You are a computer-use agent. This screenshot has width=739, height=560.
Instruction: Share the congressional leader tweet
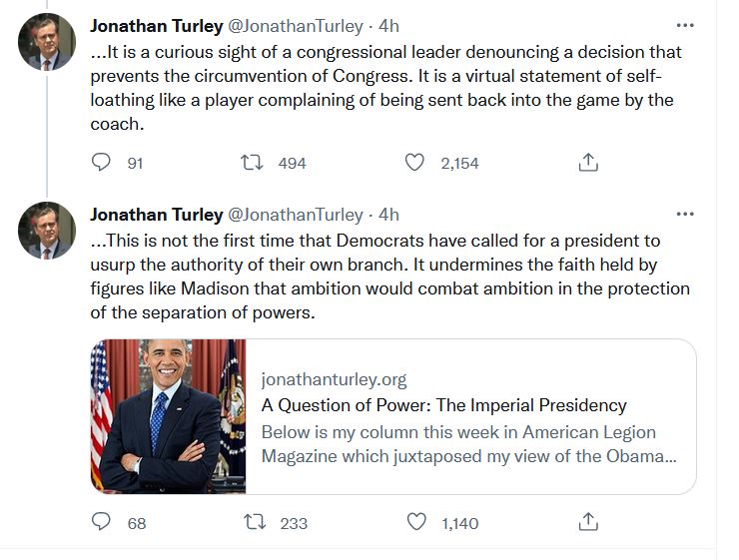click(x=588, y=163)
